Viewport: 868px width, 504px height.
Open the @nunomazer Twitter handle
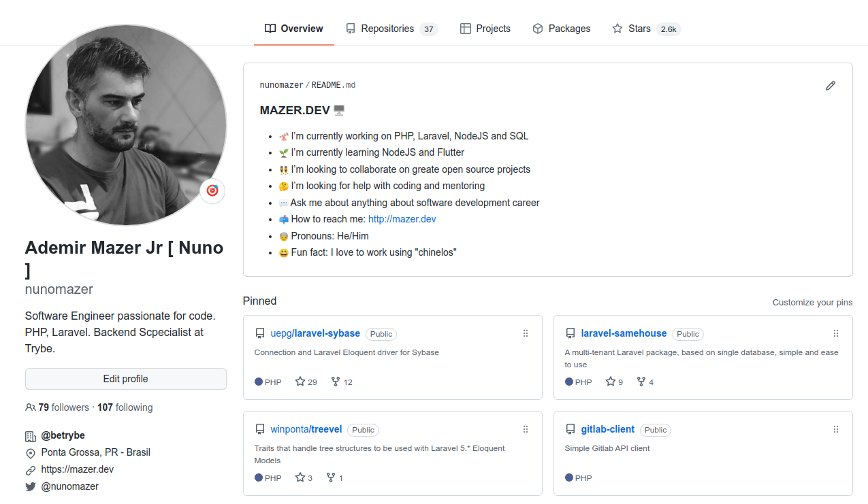pos(70,486)
